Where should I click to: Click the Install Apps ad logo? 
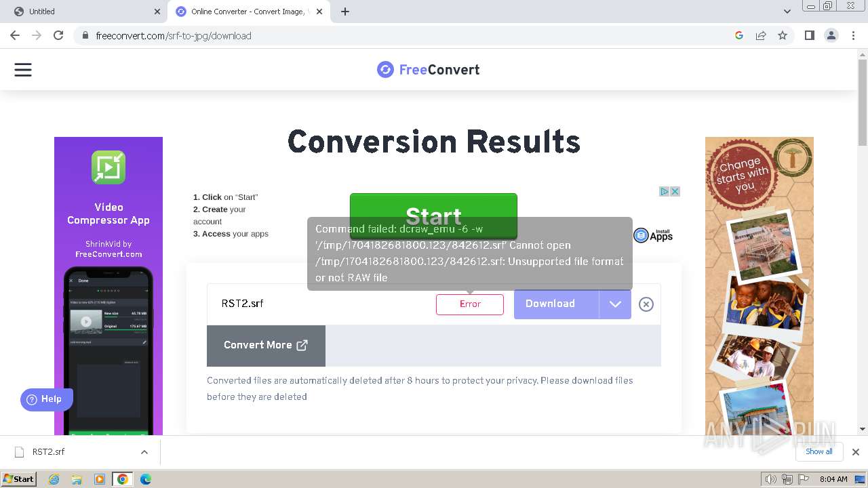[x=653, y=235]
